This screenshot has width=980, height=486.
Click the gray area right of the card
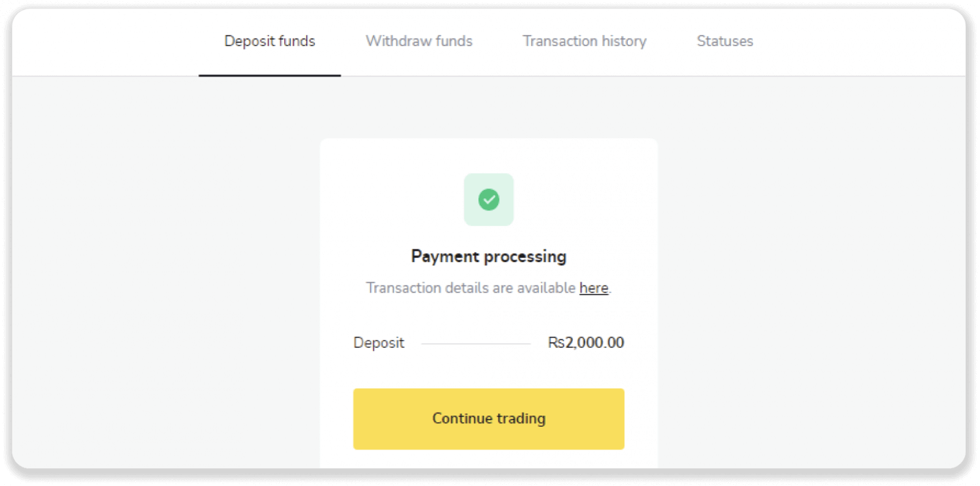pos(809,275)
